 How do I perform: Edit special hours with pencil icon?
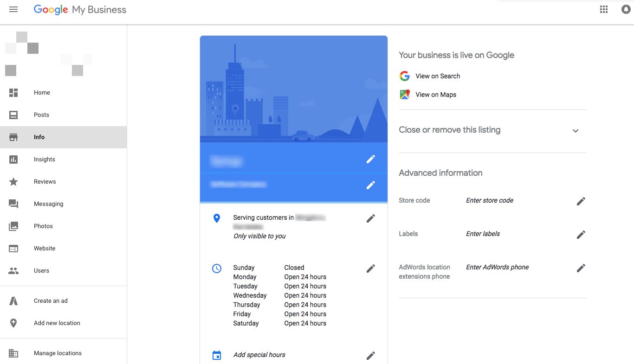[371, 356]
